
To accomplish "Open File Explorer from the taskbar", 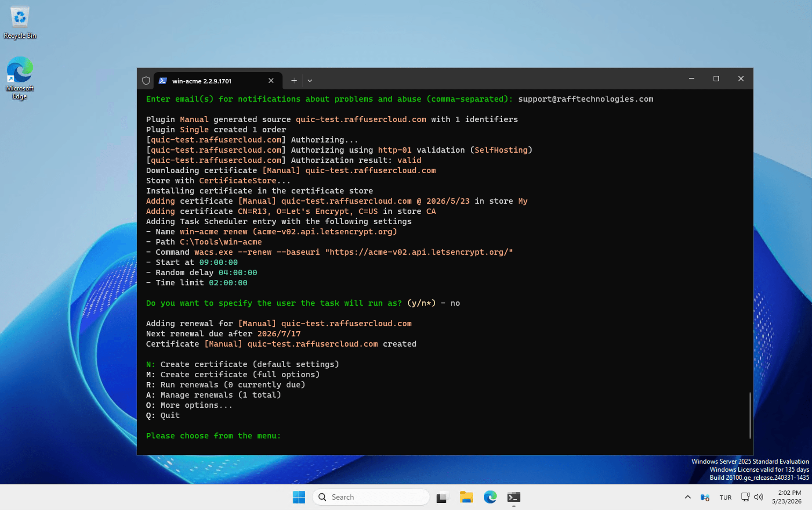I will tap(466, 497).
